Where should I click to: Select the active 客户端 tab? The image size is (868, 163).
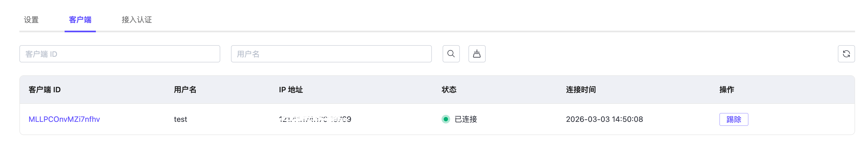80,20
